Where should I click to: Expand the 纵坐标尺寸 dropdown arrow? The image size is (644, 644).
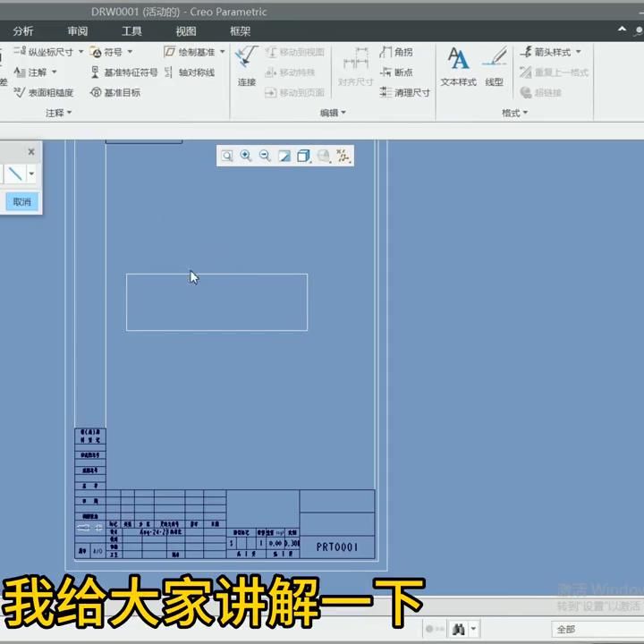[80, 52]
